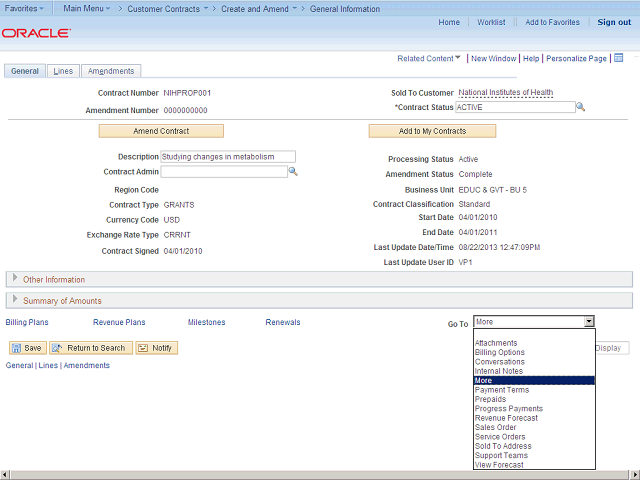
Task: Click Return to Search button
Action: pos(90,348)
